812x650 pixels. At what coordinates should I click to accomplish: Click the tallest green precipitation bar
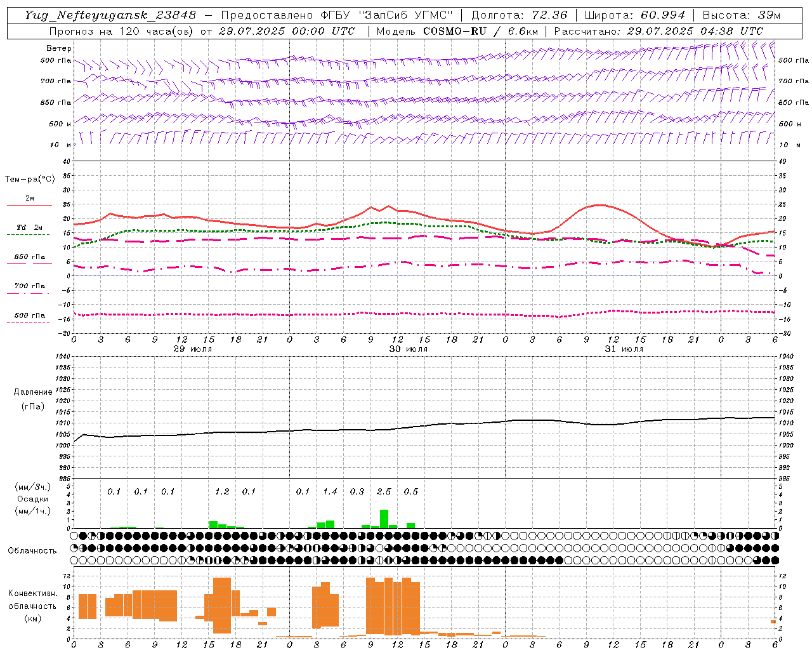(384, 519)
